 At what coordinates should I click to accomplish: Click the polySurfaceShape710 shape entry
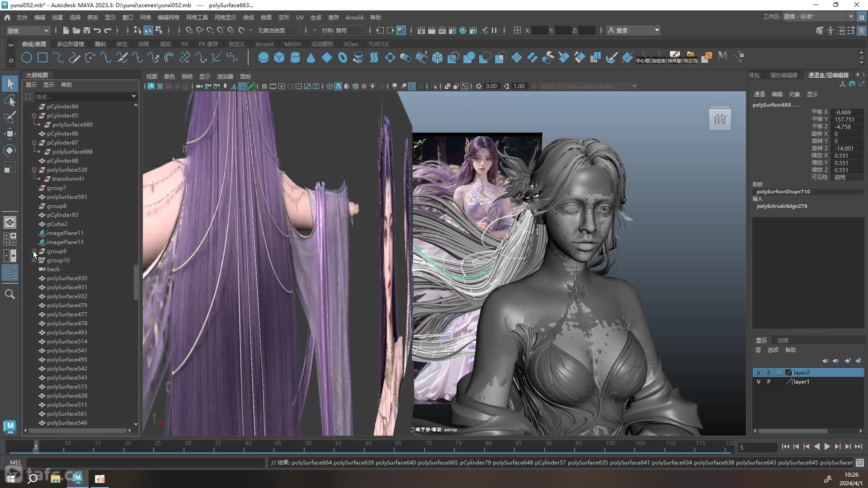783,192
